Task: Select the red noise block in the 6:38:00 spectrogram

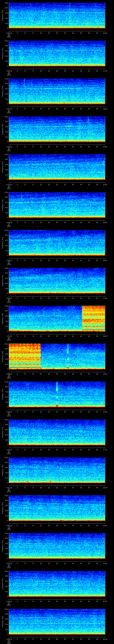Action: [25, 356]
